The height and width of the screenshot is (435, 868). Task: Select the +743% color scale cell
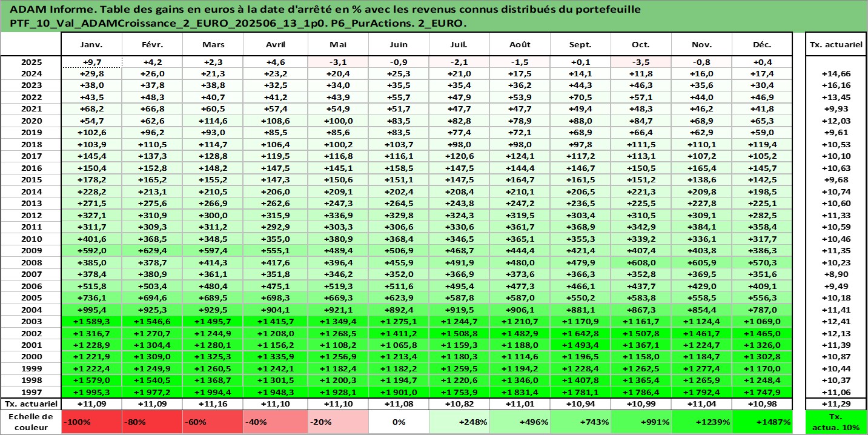[x=580, y=422]
